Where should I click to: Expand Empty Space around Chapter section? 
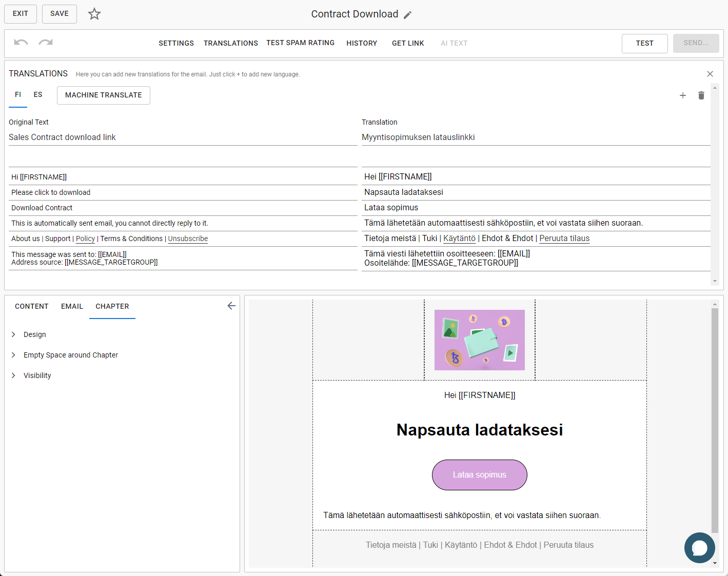click(70, 355)
